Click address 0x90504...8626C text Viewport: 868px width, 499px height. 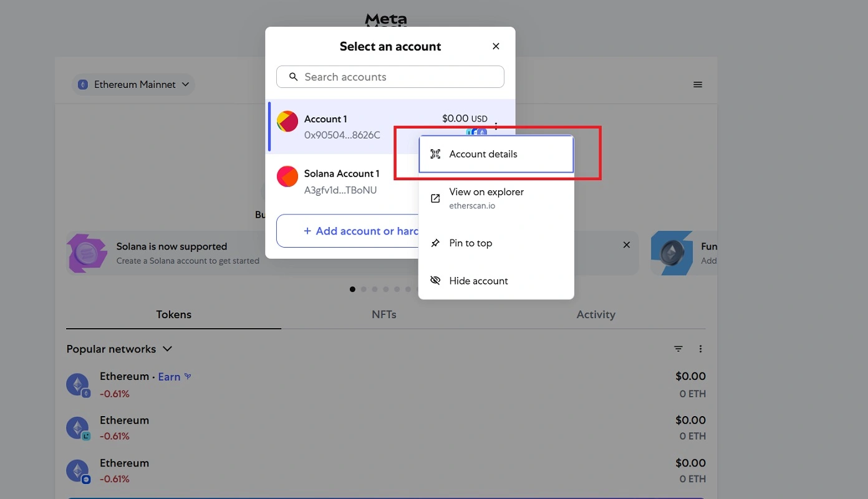point(342,135)
